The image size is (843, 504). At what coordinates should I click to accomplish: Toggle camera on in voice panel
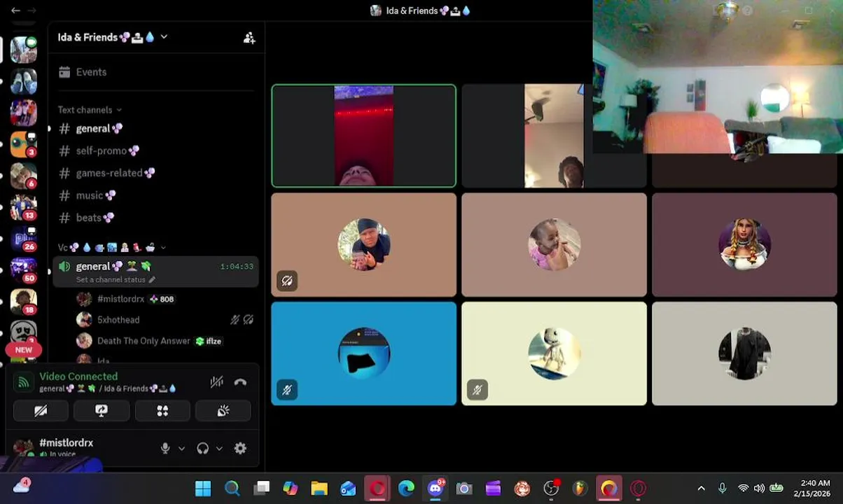pyautogui.click(x=41, y=411)
